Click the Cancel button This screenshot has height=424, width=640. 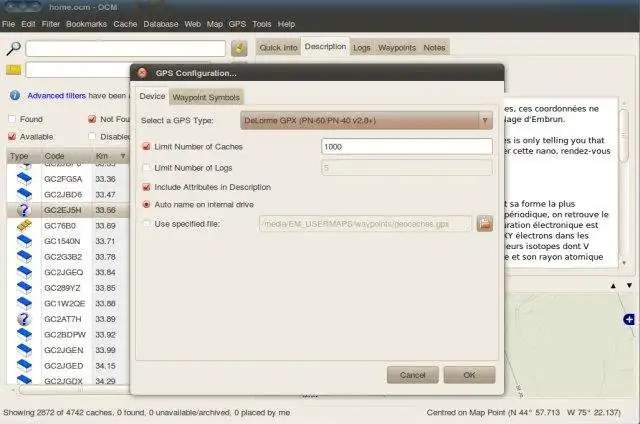point(413,375)
